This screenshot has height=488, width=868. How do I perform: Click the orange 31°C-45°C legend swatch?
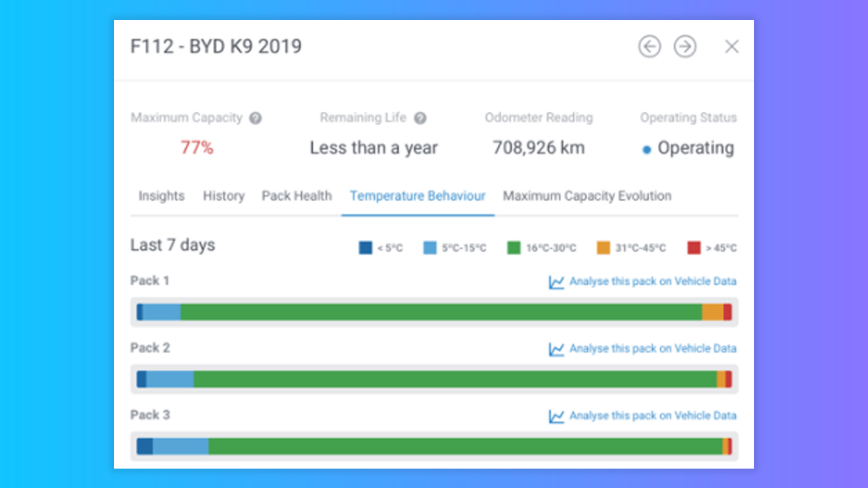pos(603,248)
